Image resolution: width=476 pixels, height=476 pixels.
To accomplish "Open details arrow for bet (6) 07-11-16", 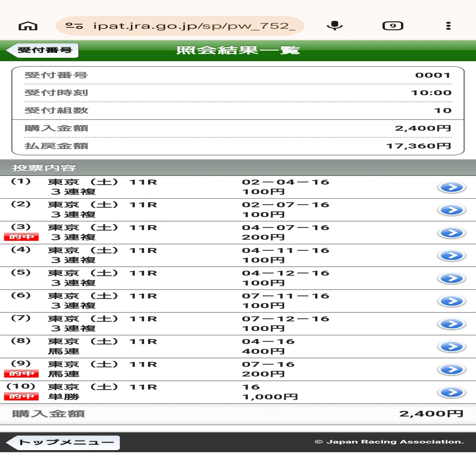I will click(x=452, y=301).
